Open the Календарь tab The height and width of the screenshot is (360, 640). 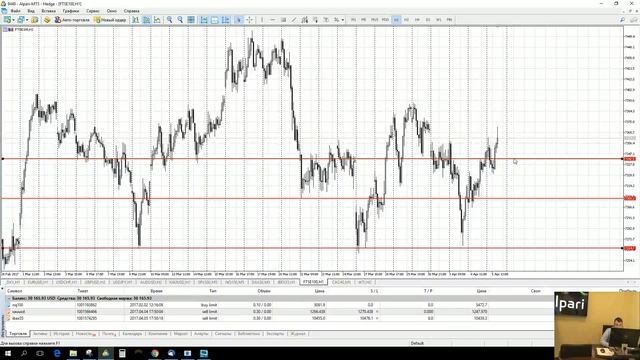point(132,334)
